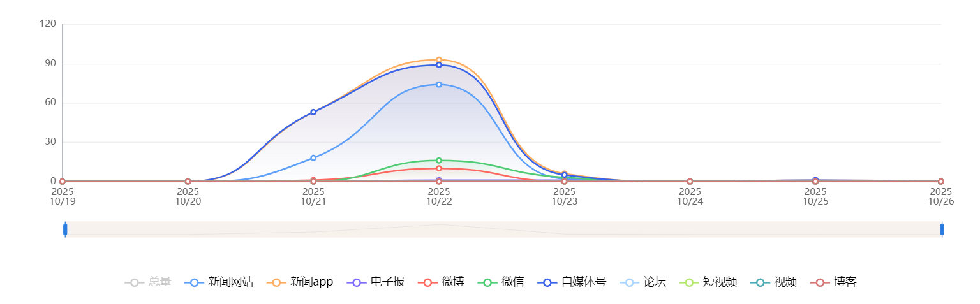Click 新闻网站 point on 10/21
Viewport: 980px width, 304px height.
pos(313,158)
